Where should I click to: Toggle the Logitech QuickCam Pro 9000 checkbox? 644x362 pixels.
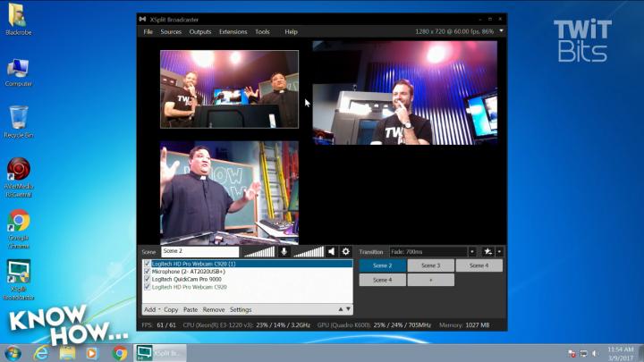click(x=148, y=280)
